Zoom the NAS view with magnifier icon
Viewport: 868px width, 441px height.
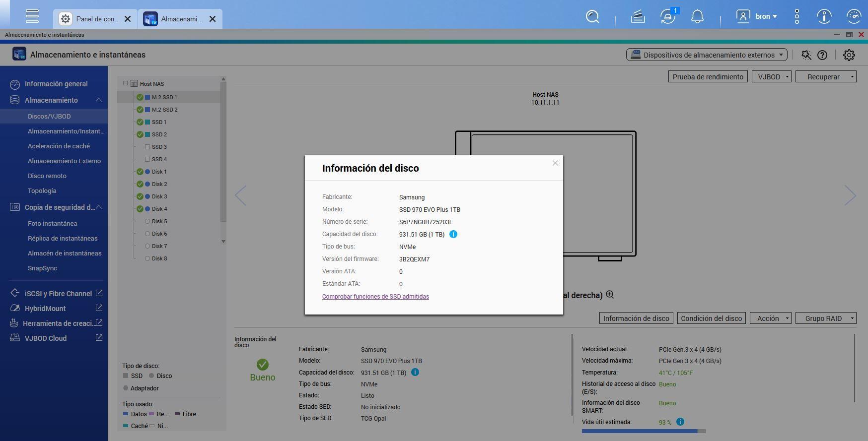pyautogui.click(x=610, y=295)
